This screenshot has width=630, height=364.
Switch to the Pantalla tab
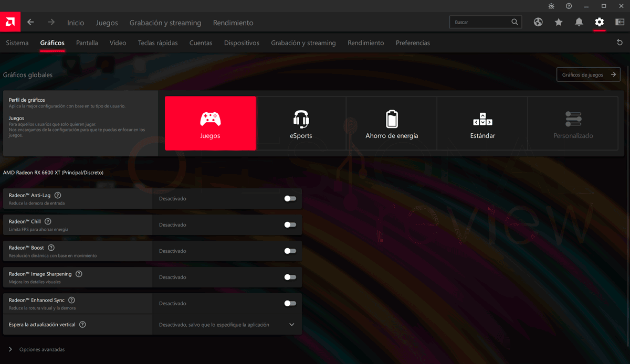coord(87,43)
